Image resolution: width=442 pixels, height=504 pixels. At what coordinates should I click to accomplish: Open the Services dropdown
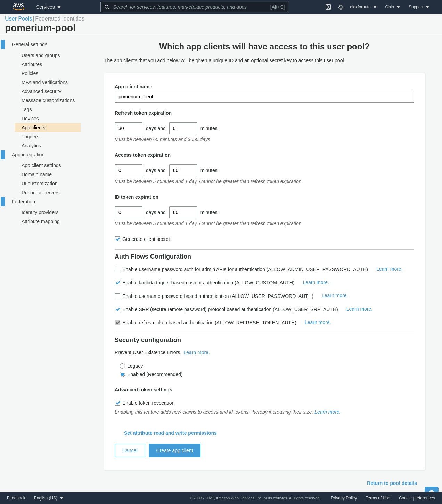coord(48,7)
